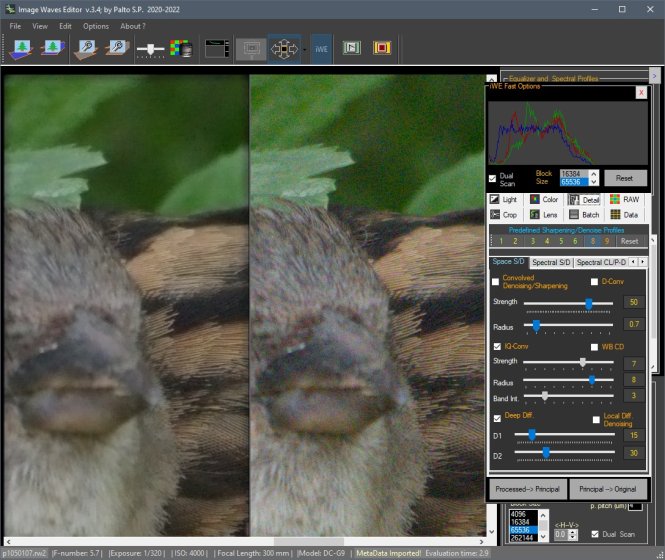Click the D2 slider handle
Image resolution: width=665 pixels, height=560 pixels.
coord(546,453)
